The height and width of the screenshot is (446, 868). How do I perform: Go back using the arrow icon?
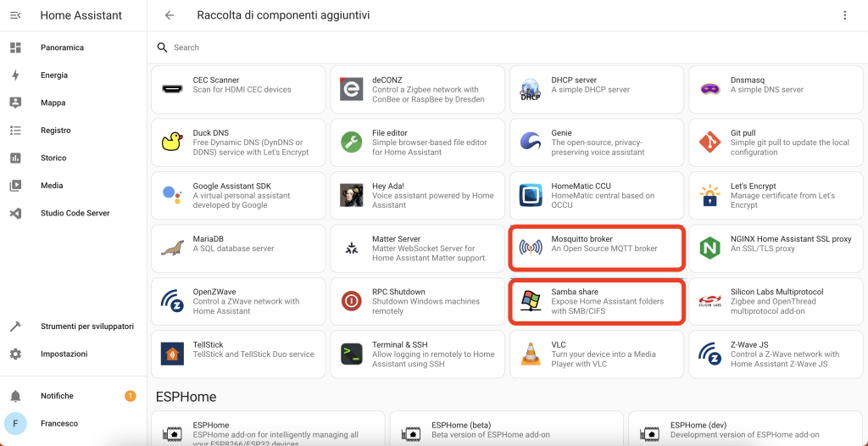170,15
